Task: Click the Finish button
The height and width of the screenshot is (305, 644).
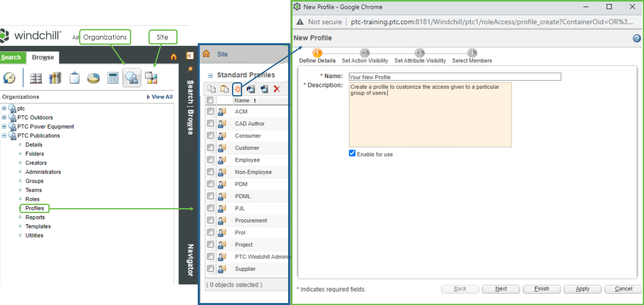Action: 542,289
